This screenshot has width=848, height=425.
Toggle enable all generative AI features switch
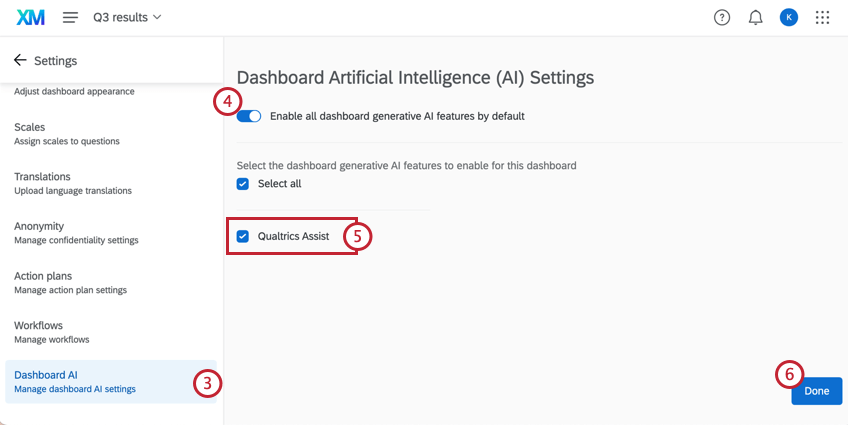point(249,116)
